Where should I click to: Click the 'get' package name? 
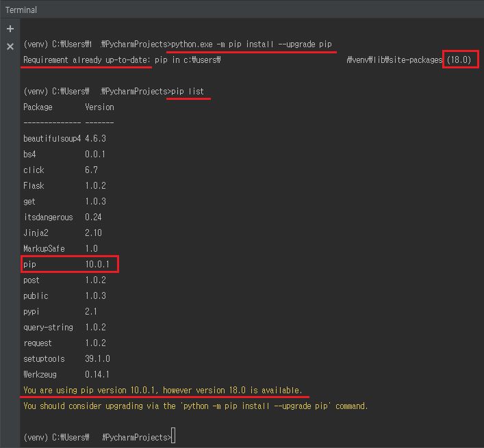pyautogui.click(x=29, y=201)
